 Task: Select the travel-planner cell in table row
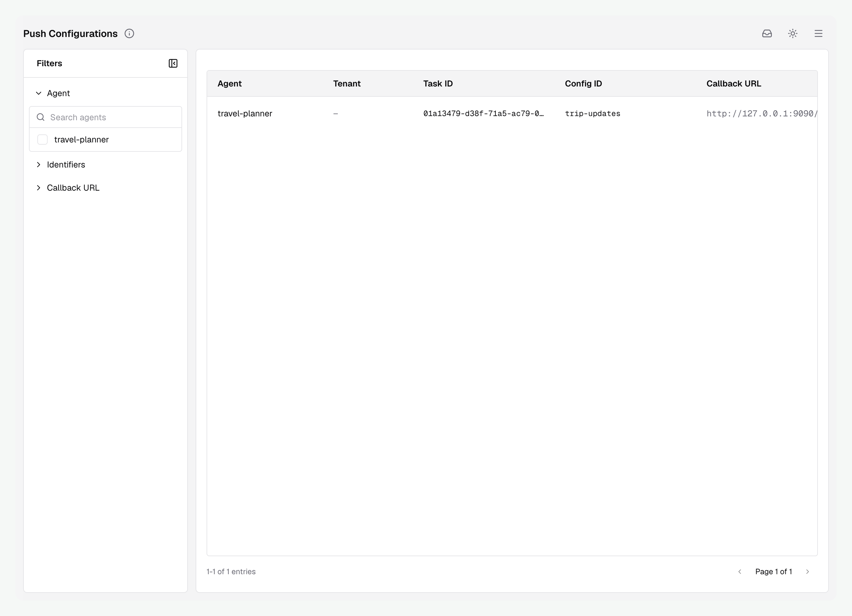tap(245, 113)
